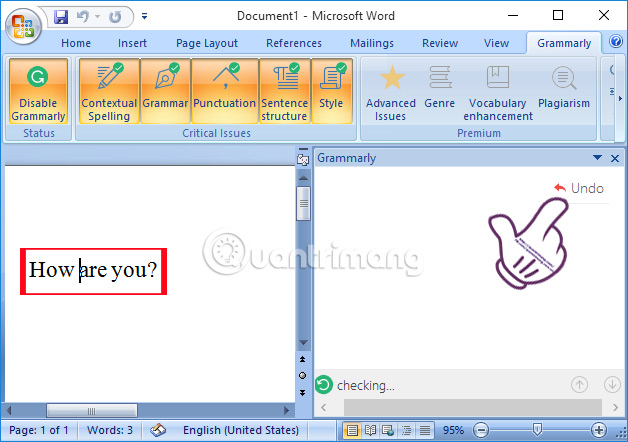Image resolution: width=628 pixels, height=442 pixels.
Task: Click the vertical scrollbar thumb
Action: point(303,203)
